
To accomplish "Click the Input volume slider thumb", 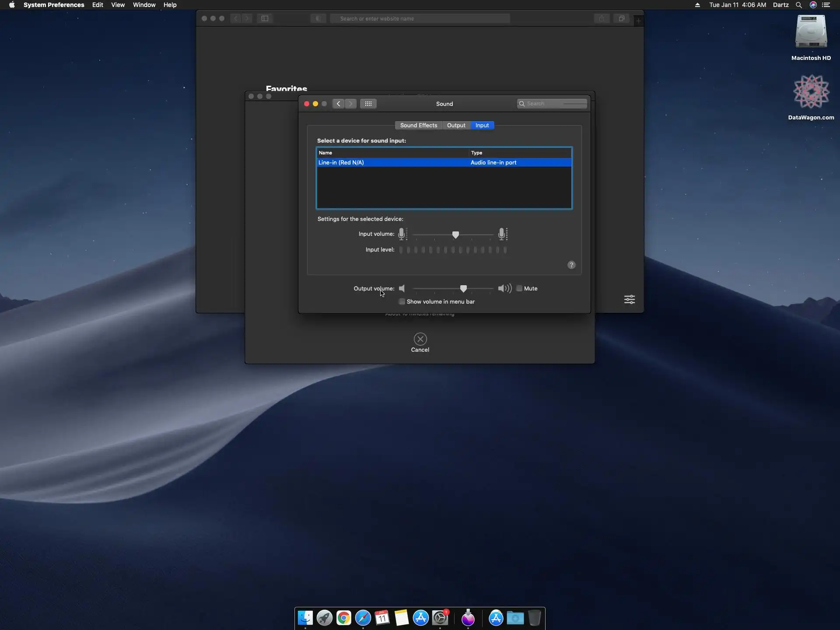I will coord(455,235).
